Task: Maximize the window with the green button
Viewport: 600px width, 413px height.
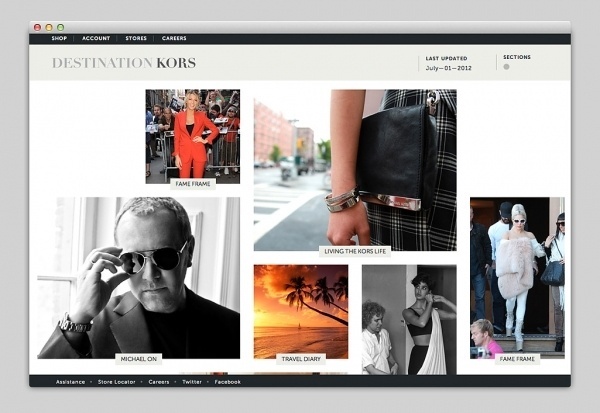Action: 60,27
